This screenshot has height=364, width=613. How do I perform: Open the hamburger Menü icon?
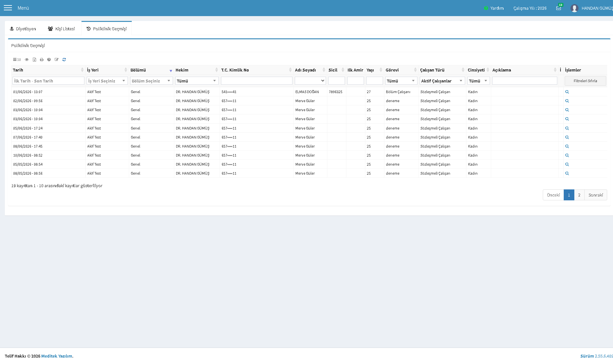click(x=8, y=8)
